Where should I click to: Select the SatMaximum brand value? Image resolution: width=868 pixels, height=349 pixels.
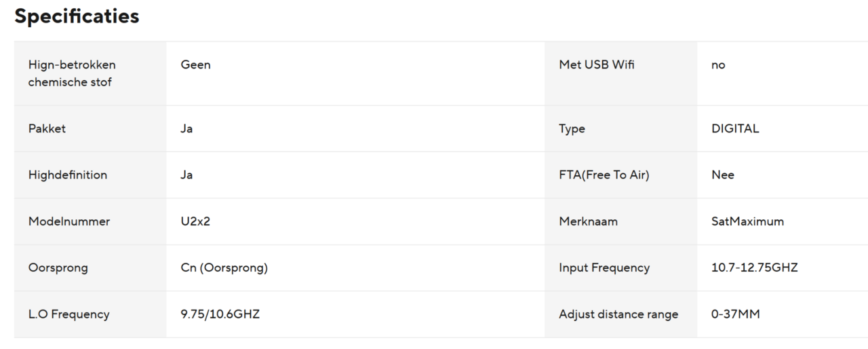[x=747, y=221]
